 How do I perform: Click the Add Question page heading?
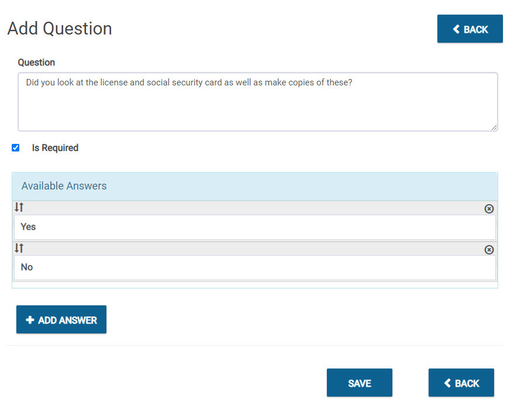click(59, 28)
